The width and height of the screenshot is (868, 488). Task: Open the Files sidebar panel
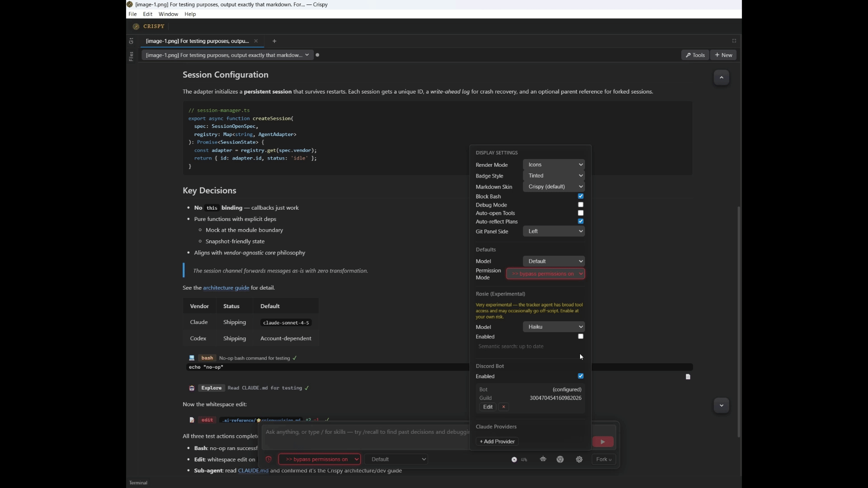click(x=131, y=56)
